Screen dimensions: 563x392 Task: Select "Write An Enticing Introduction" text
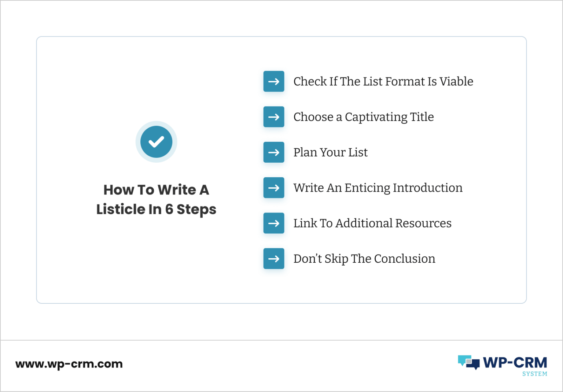point(378,188)
